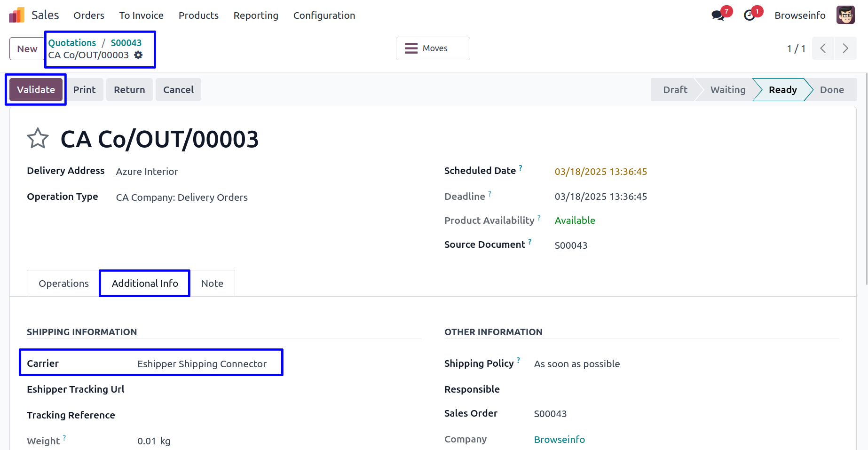Go to previous record arrow
The width and height of the screenshot is (868, 450).
coord(823,48)
